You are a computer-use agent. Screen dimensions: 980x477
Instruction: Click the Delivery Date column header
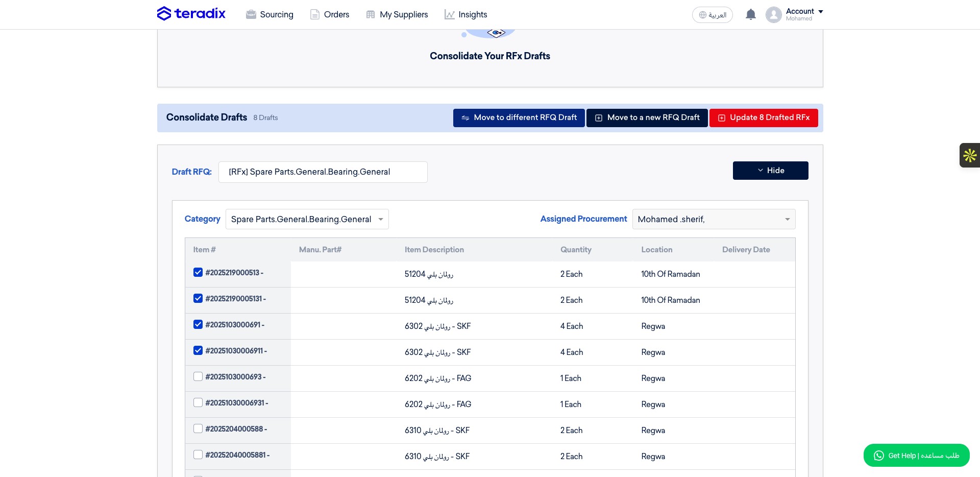point(746,250)
